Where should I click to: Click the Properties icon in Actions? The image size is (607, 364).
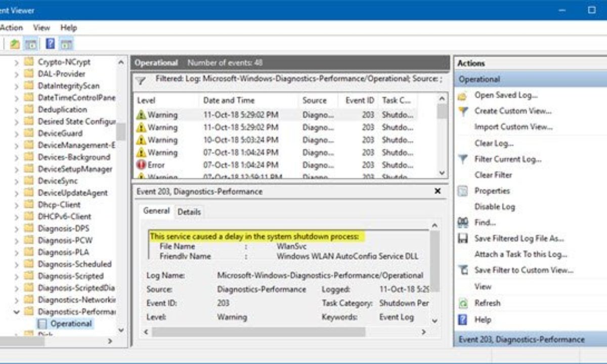(462, 191)
